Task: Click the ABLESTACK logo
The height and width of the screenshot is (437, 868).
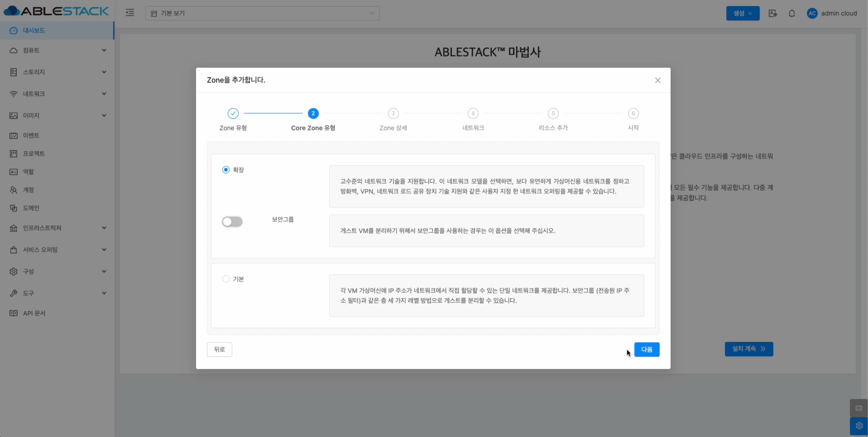Action: (x=56, y=11)
